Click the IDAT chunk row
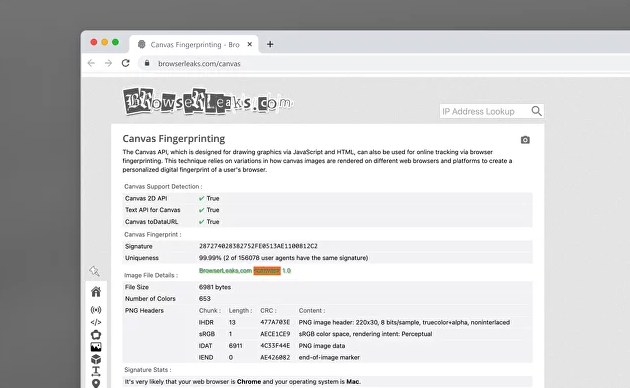Screen dimensions: 630x388 (365, 346)
